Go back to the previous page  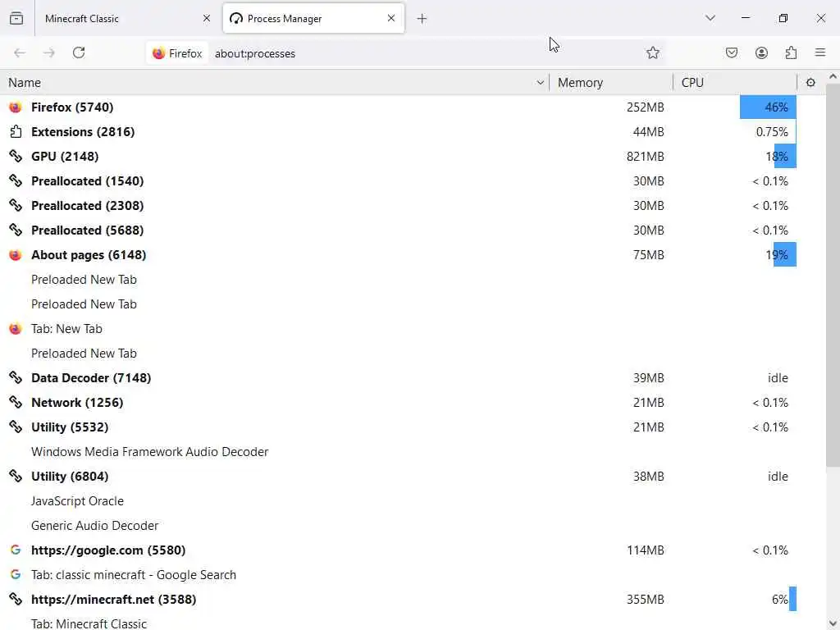click(20, 52)
